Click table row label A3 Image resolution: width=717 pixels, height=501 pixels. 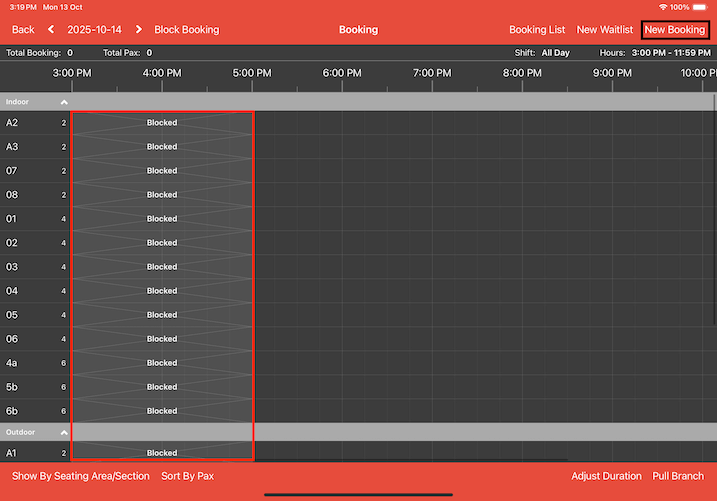click(x=11, y=147)
